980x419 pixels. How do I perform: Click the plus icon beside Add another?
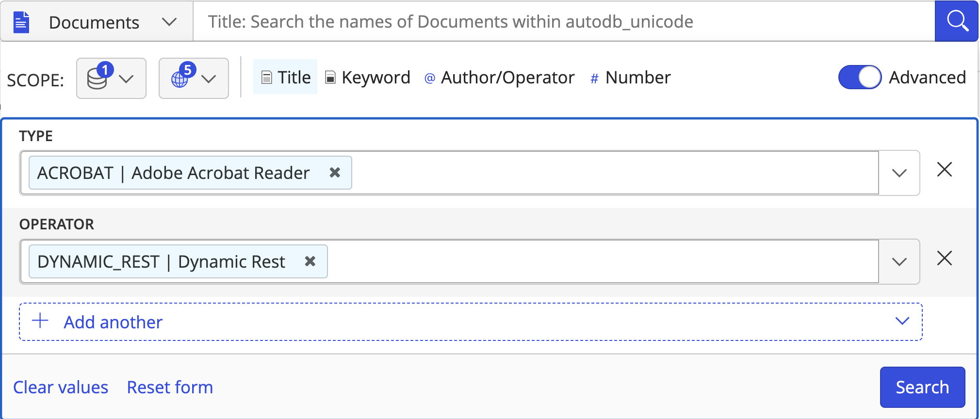click(x=40, y=321)
